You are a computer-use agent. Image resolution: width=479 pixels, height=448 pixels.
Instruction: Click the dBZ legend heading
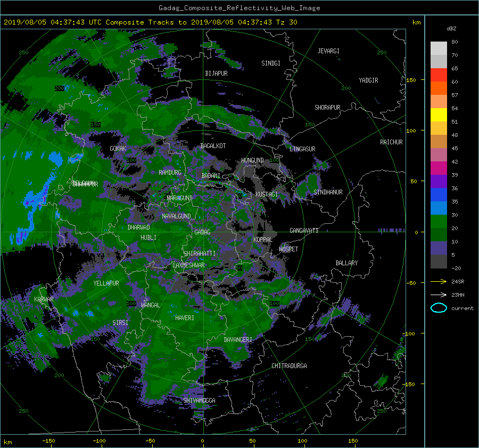click(451, 29)
